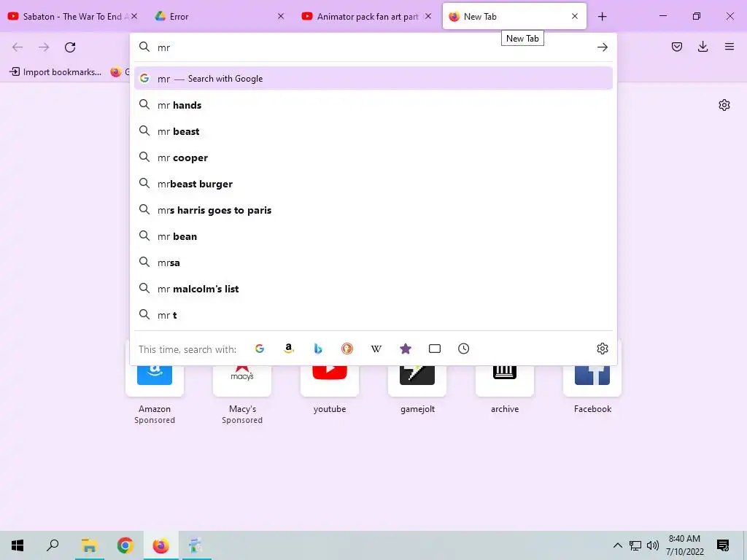Search history using the clock icon
Image resolution: width=747 pixels, height=560 pixels.
point(463,349)
